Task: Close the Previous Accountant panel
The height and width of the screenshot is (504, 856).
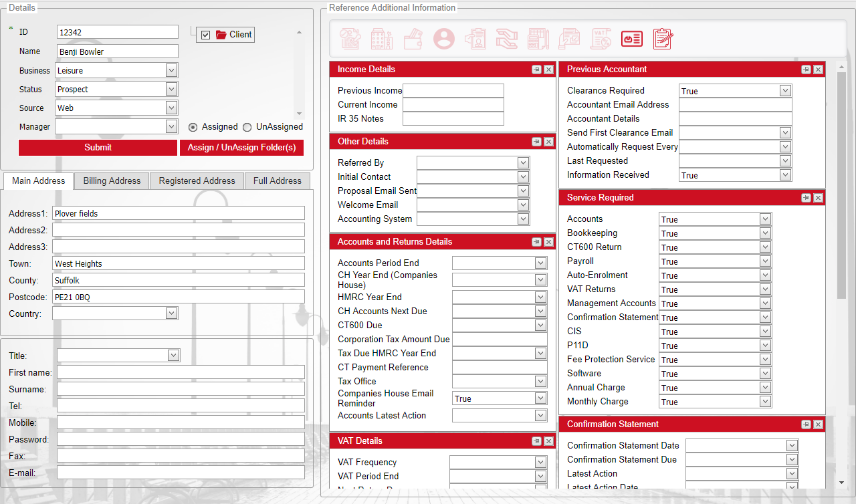Action: 818,70
